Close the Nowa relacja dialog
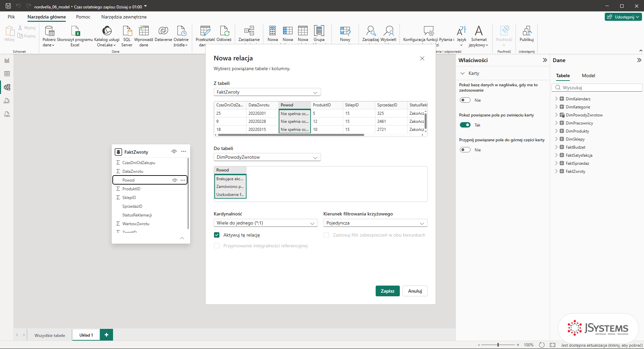Screen dimensions: 644x349 422,58
